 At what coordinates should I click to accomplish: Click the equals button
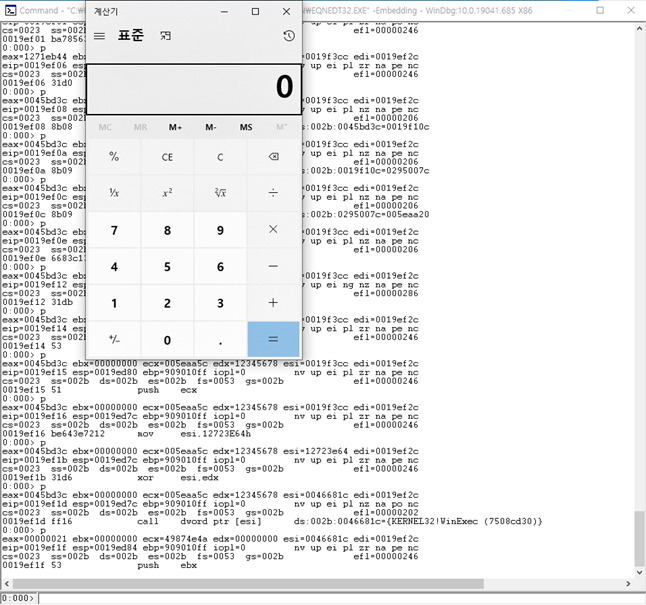pos(273,339)
